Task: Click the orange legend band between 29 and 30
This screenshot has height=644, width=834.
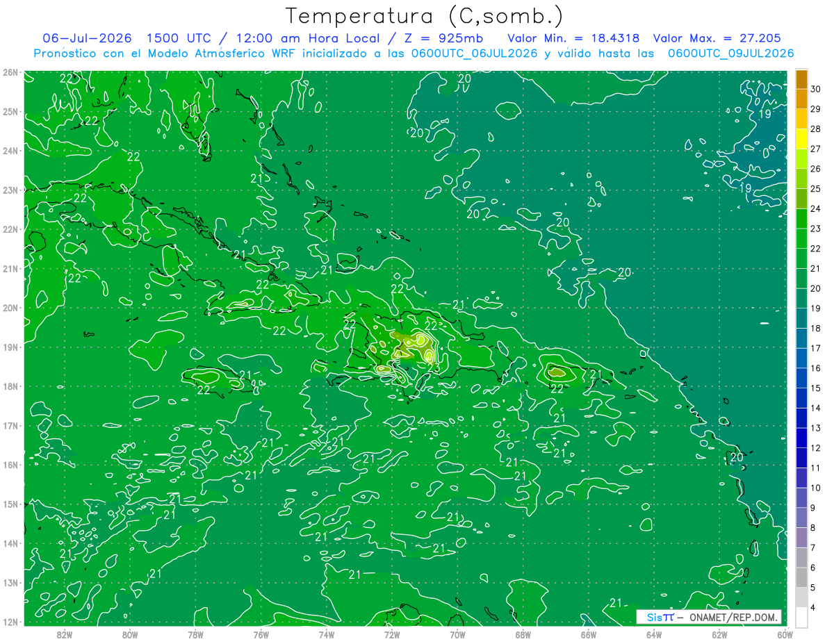Action: 801,99
